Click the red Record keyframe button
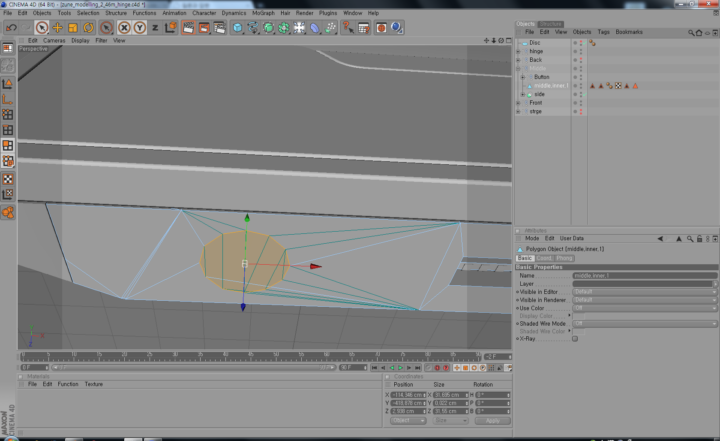 click(x=437, y=368)
